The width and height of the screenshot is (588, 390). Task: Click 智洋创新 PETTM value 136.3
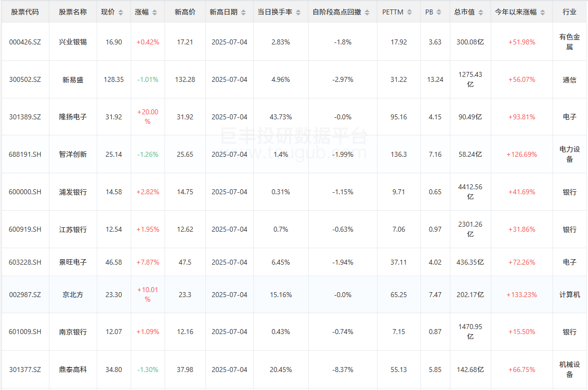[398, 154]
